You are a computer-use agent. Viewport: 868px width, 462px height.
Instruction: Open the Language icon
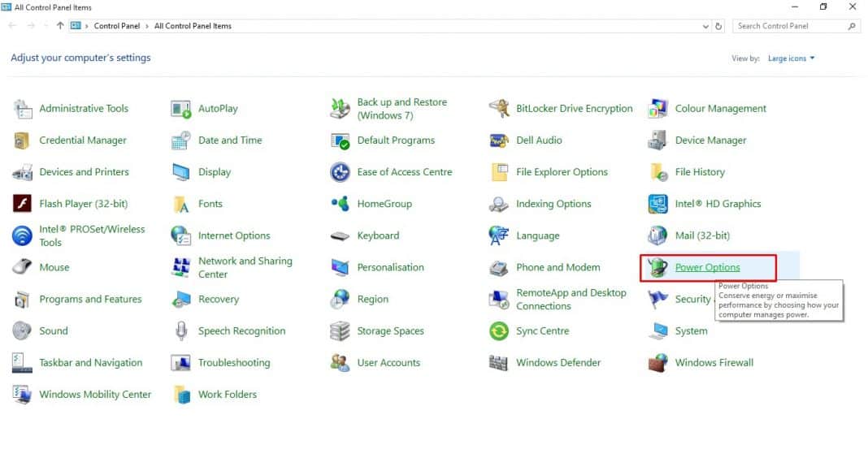[499, 235]
